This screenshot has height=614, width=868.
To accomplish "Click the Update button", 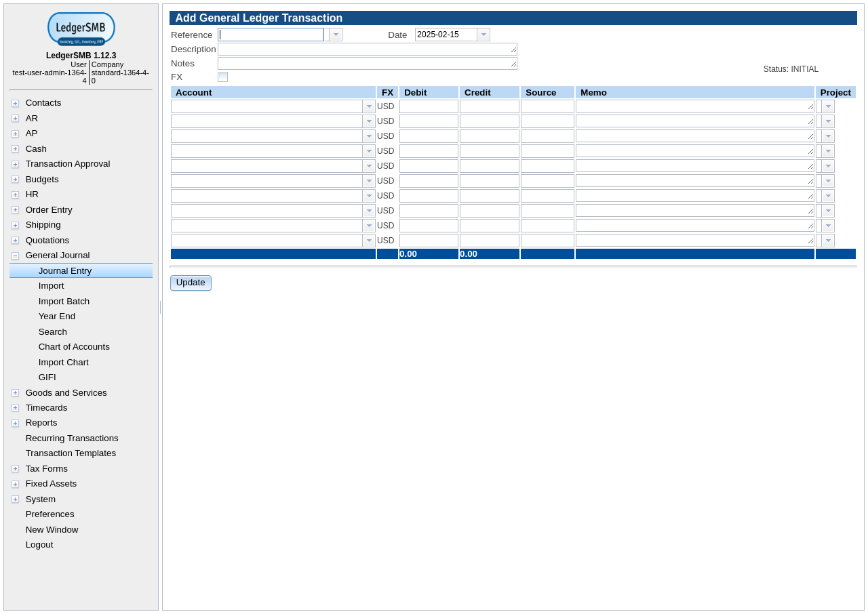I will pyautogui.click(x=191, y=283).
